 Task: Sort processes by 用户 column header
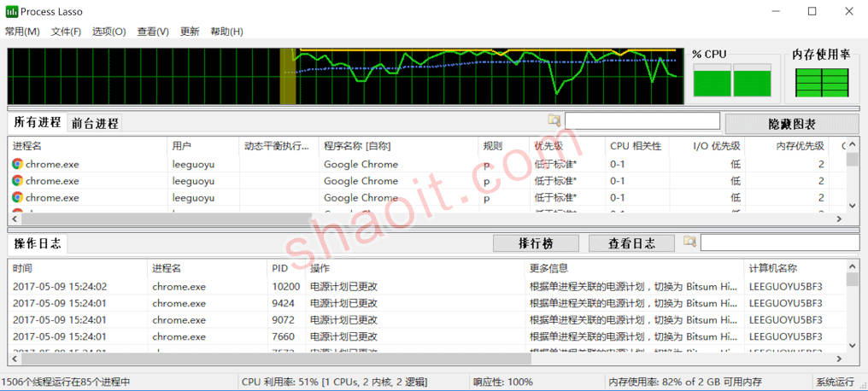[203, 147]
